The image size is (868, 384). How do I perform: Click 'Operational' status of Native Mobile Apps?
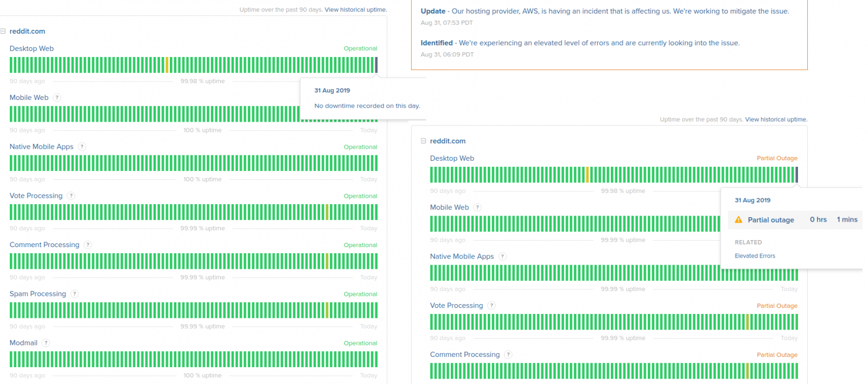pyautogui.click(x=360, y=147)
